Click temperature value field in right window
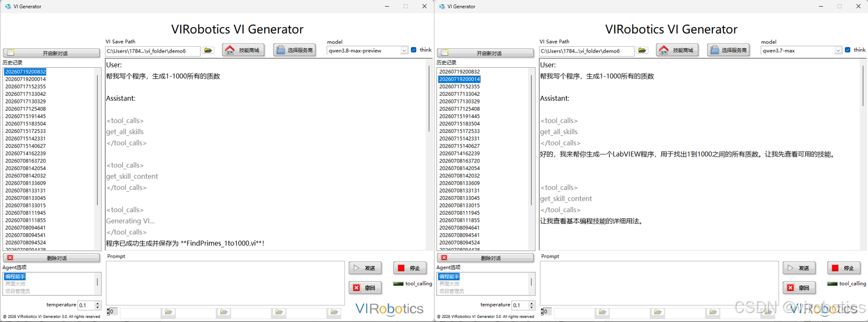868x322 pixels. pos(520,305)
